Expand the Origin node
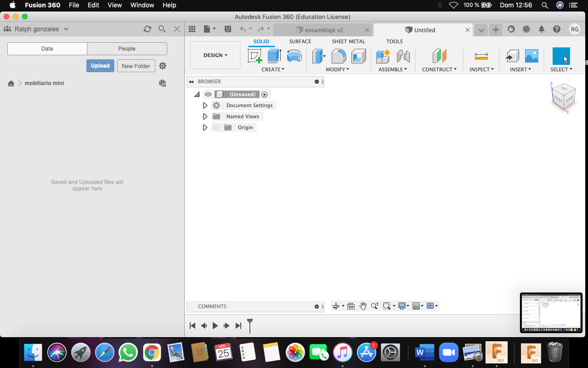 205,127
